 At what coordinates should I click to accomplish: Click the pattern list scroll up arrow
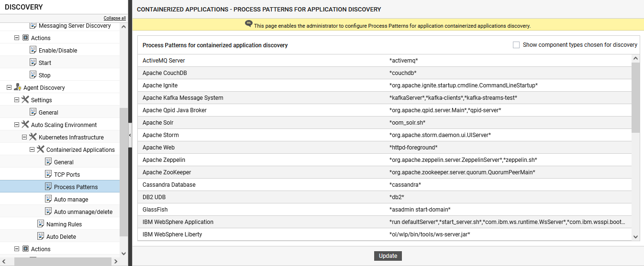(x=635, y=58)
